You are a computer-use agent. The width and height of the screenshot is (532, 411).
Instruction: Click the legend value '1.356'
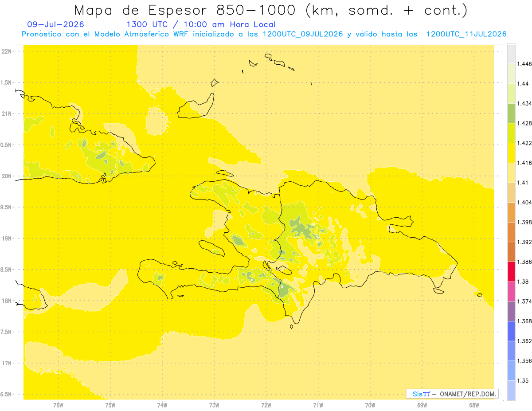pos(525,361)
